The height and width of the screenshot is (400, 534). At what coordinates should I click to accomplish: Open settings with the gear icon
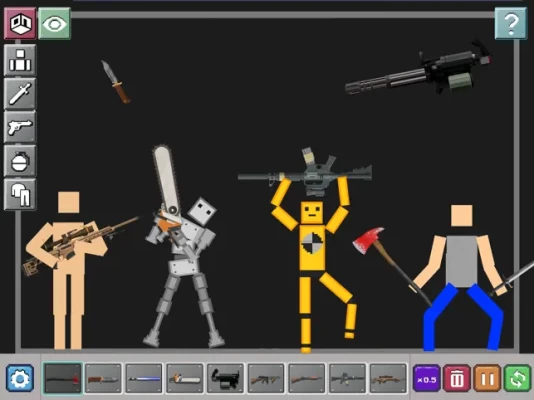coord(20,378)
